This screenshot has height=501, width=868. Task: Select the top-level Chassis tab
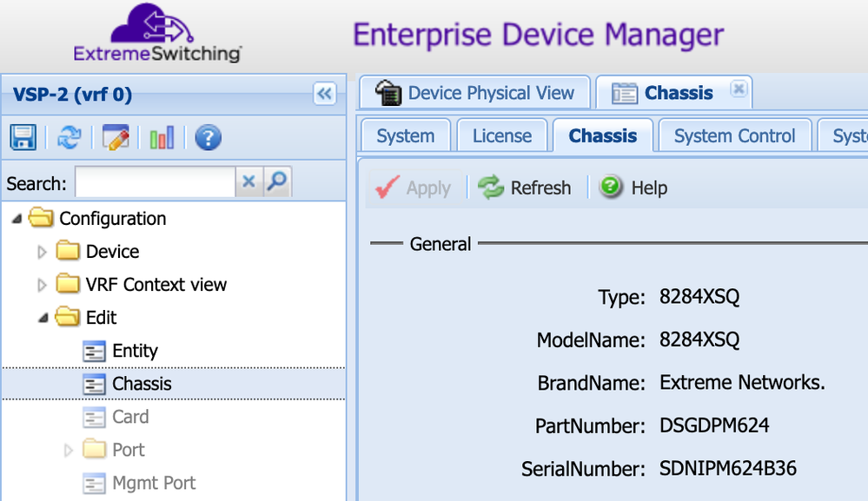[673, 92]
